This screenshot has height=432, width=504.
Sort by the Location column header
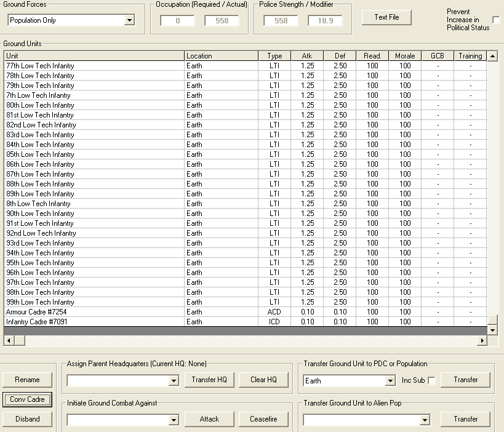[x=222, y=56]
